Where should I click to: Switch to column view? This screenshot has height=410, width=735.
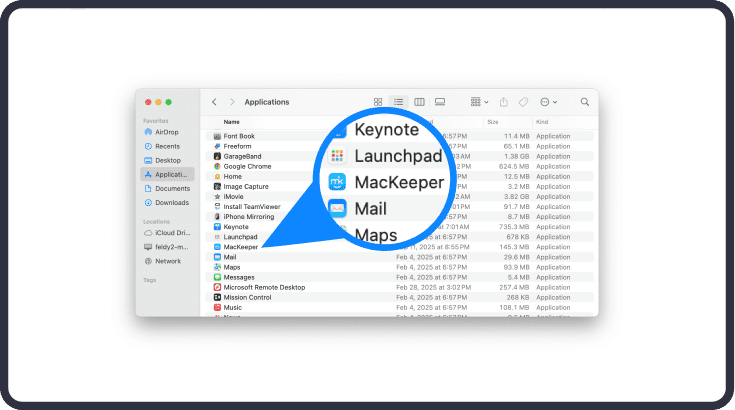pyautogui.click(x=419, y=102)
